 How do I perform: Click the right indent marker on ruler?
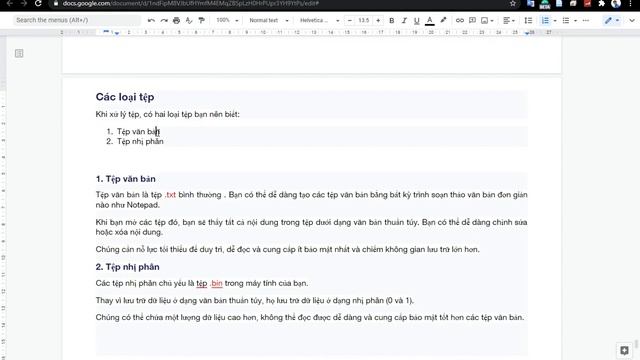tap(527, 33)
